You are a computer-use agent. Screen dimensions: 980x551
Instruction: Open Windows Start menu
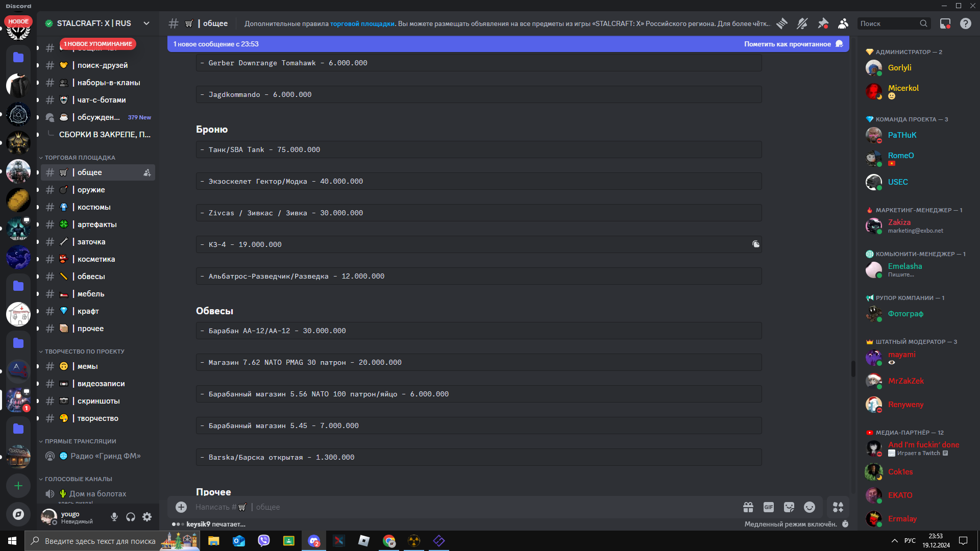[x=12, y=541]
